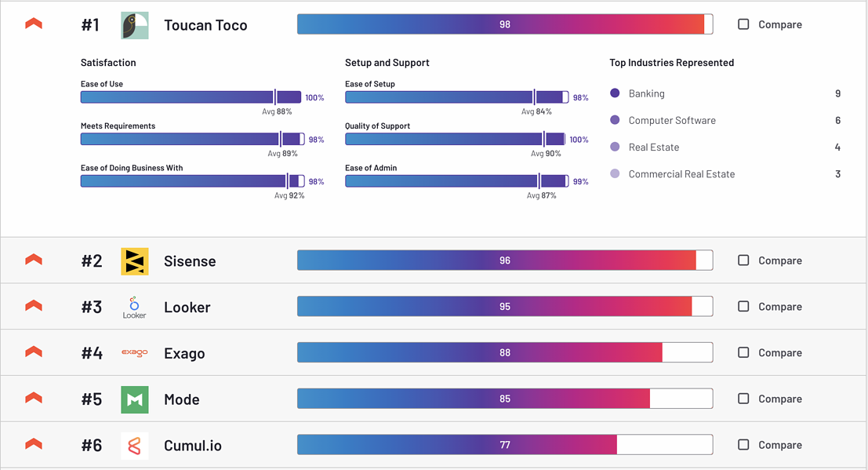Expand the Sisense row details chevron

pos(34,261)
